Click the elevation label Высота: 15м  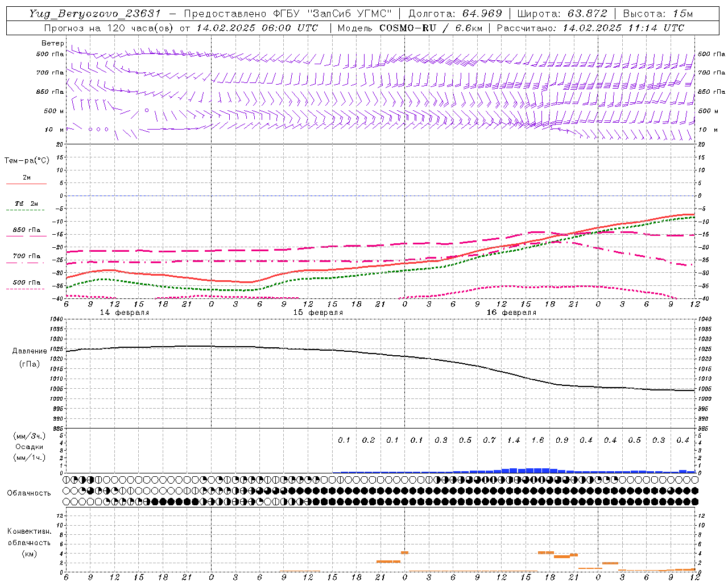[x=658, y=14]
